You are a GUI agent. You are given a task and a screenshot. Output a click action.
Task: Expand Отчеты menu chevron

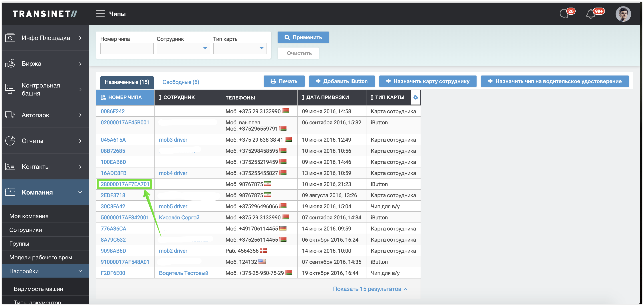point(80,141)
